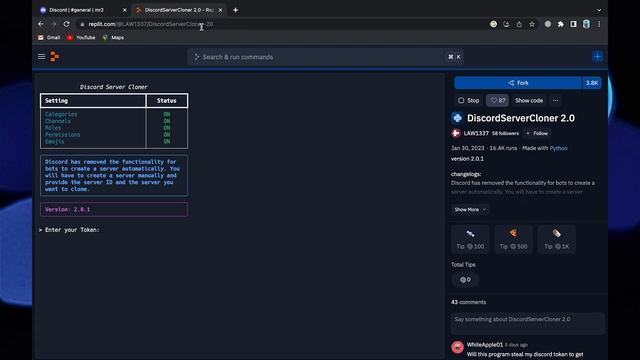
Task: Open the Chrome profile avatar
Action: coord(587,24)
